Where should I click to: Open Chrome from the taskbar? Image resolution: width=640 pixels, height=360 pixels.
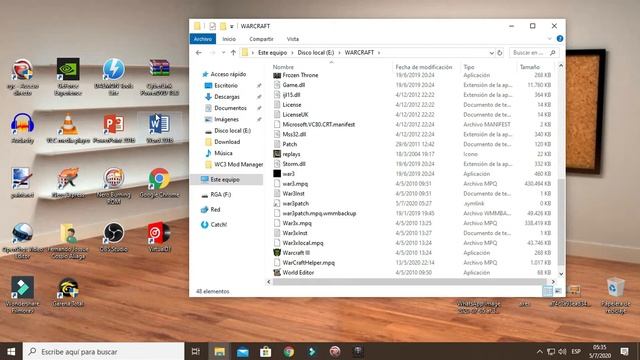[x=289, y=351]
